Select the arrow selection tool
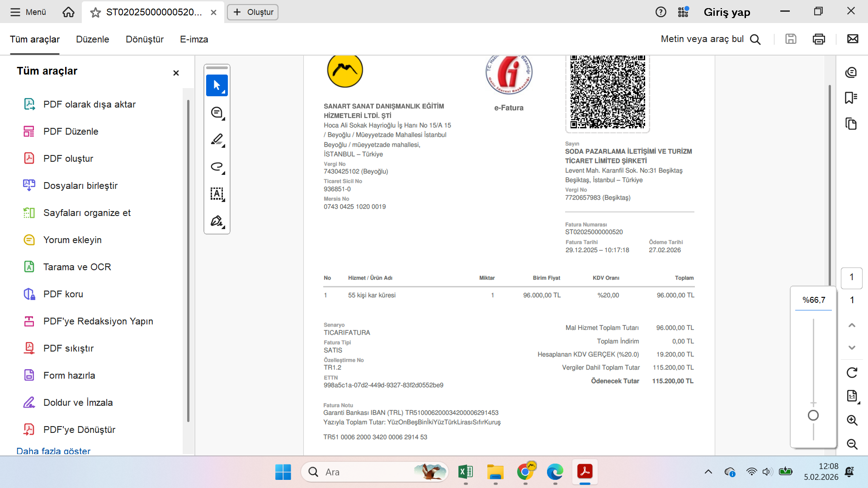Viewport: 868px width, 488px height. (217, 85)
